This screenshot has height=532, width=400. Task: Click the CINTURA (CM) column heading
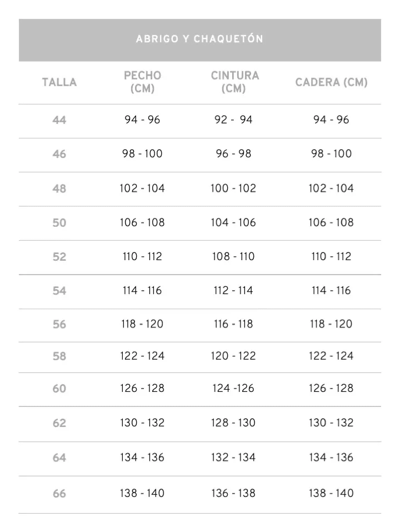(234, 82)
